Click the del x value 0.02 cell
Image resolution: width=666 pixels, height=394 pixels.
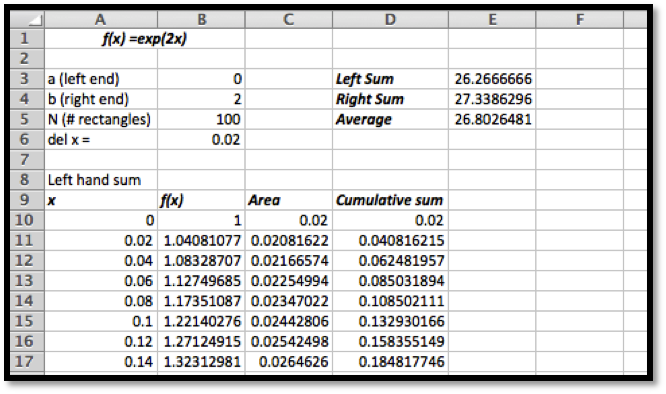point(201,140)
